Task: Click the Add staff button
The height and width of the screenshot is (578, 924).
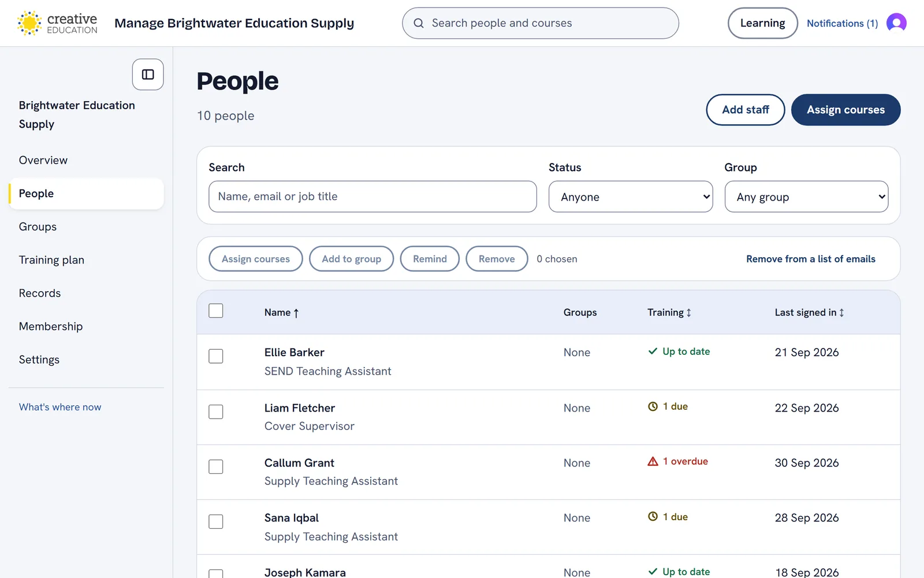Action: click(x=746, y=110)
